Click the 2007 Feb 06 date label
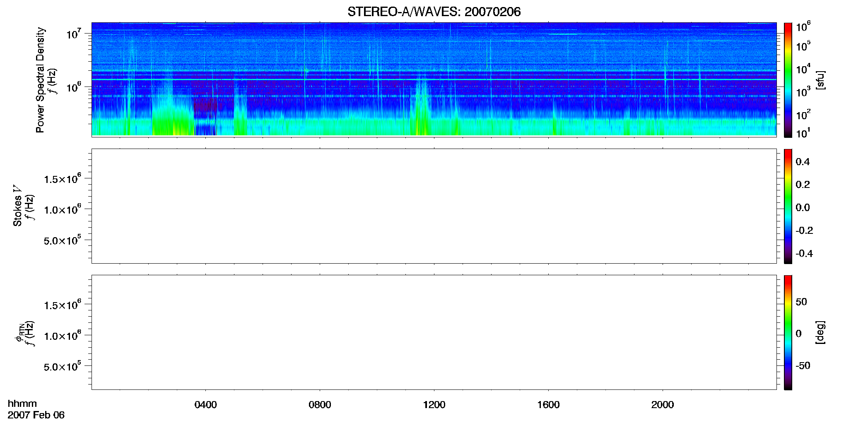The image size is (868, 447). [36, 415]
